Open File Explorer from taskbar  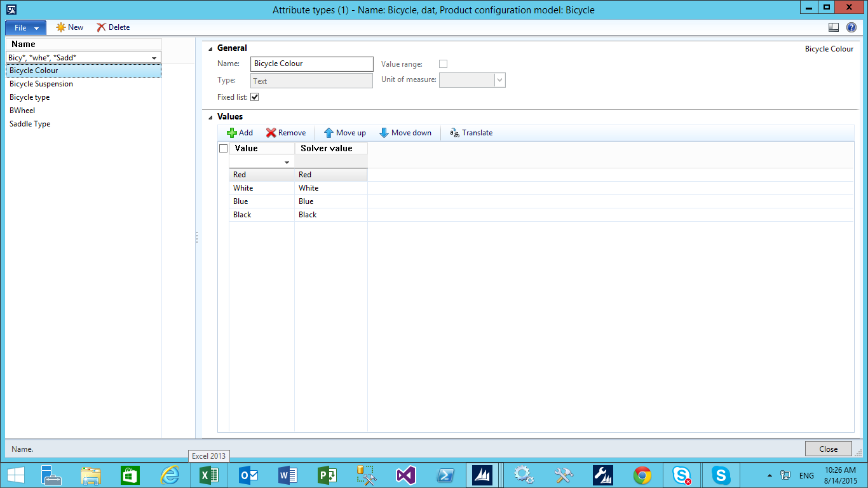pyautogui.click(x=91, y=475)
